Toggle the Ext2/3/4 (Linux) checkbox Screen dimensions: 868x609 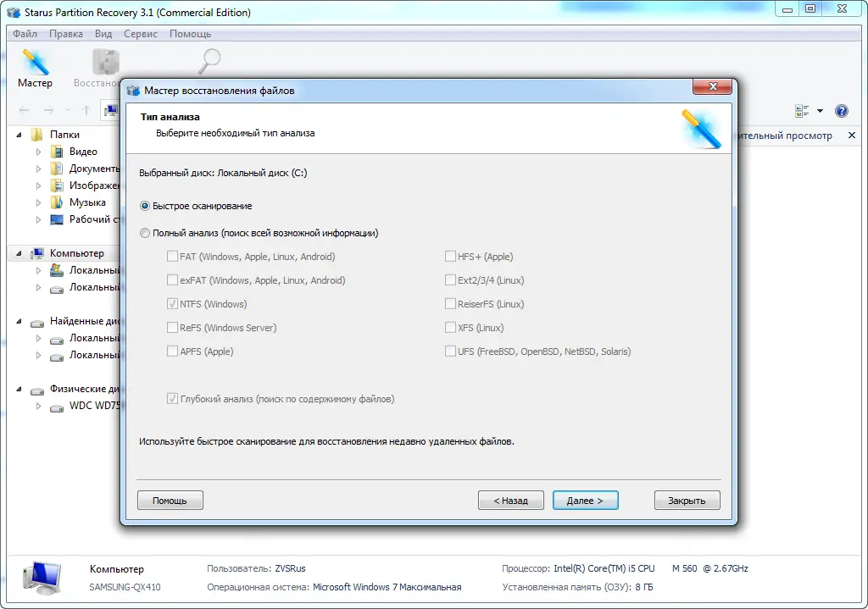coord(450,280)
